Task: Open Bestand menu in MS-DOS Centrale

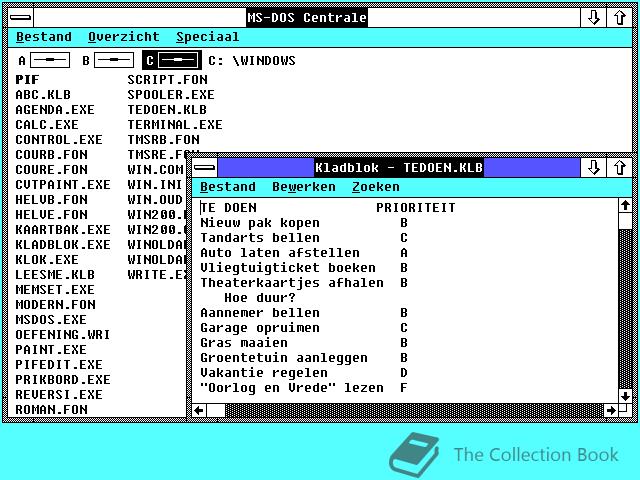Action: pos(44,37)
